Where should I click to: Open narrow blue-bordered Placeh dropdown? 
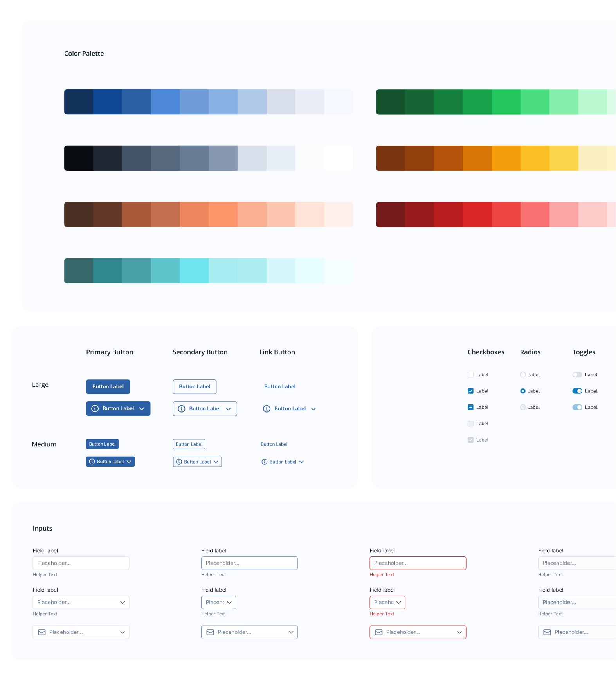[218, 603]
